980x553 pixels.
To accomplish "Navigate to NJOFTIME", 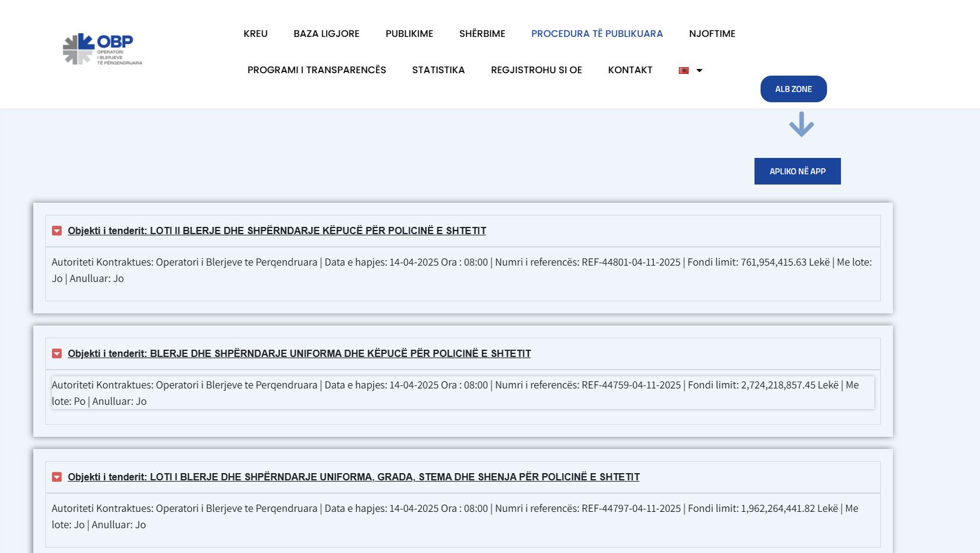I will pos(712,34).
